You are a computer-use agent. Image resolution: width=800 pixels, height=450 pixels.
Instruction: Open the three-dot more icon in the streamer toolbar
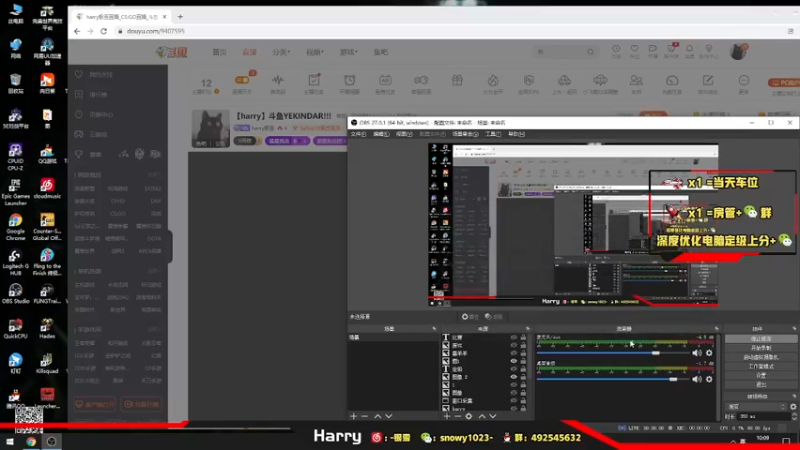744,80
